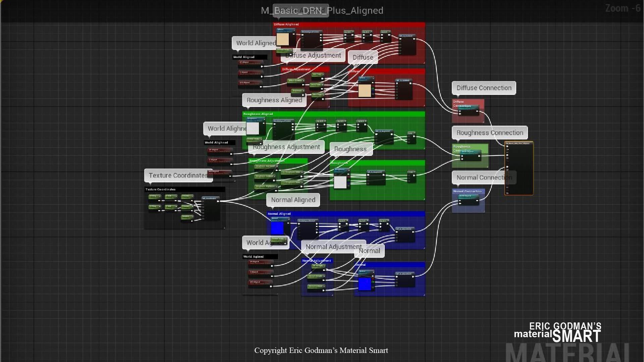The image size is (644, 362).
Task: Click the tan texture preview in lower Diffuse group
Action: [365, 90]
